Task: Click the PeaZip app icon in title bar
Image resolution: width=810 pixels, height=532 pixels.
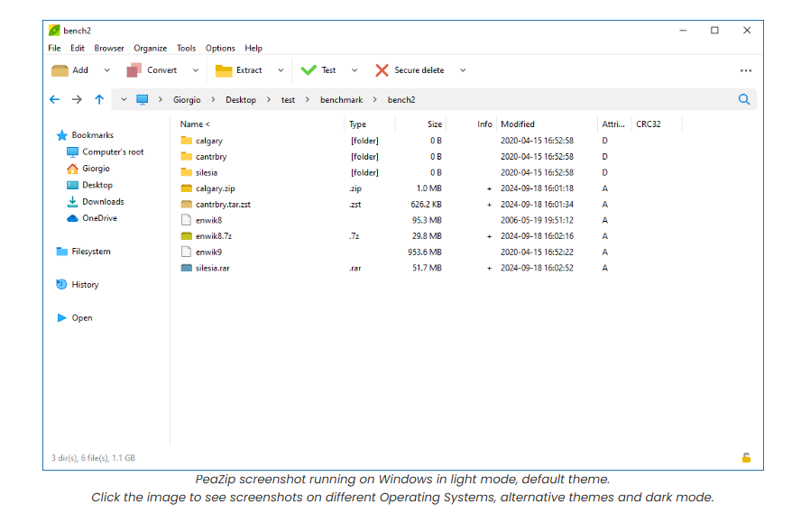Action: coord(54,31)
